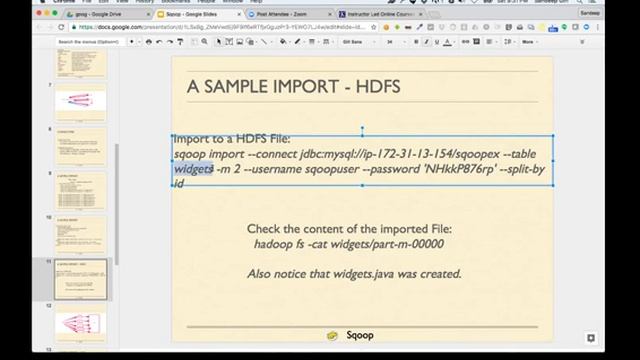Viewport: 640px width, 360px height.
Task: Insert a link with the link icon
Action: pyautogui.click(x=465, y=42)
